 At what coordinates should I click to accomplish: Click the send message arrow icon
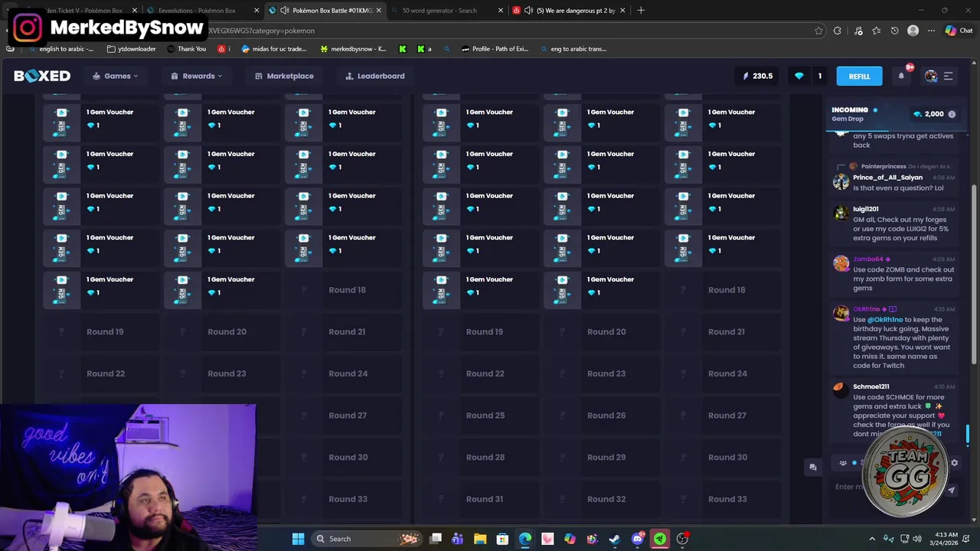coord(952,490)
